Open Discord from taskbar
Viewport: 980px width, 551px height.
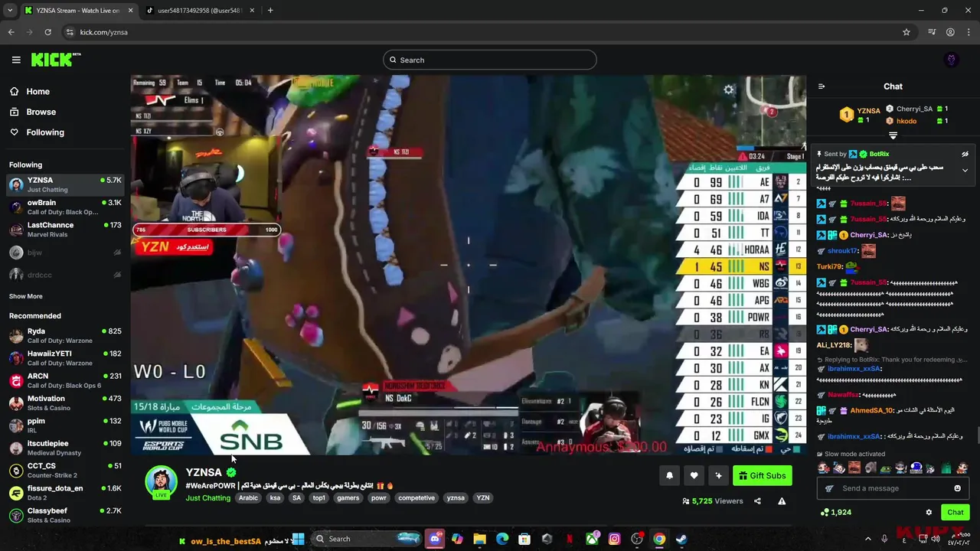click(x=435, y=539)
